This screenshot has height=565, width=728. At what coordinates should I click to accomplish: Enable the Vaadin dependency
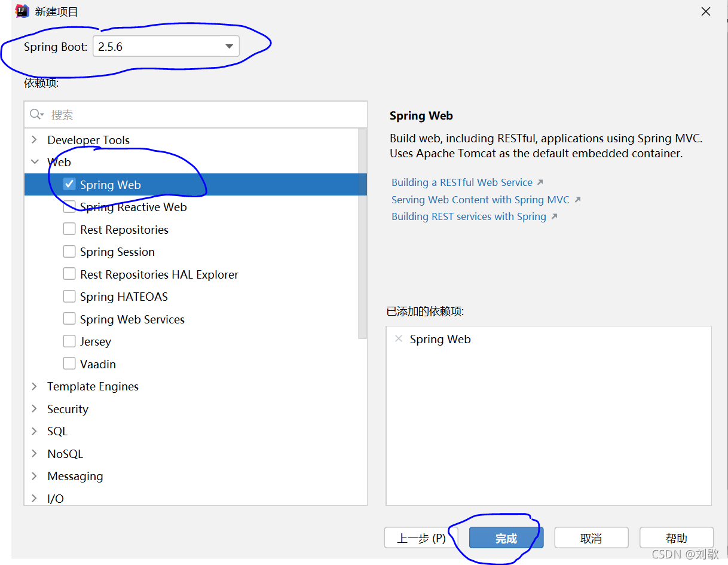point(69,364)
